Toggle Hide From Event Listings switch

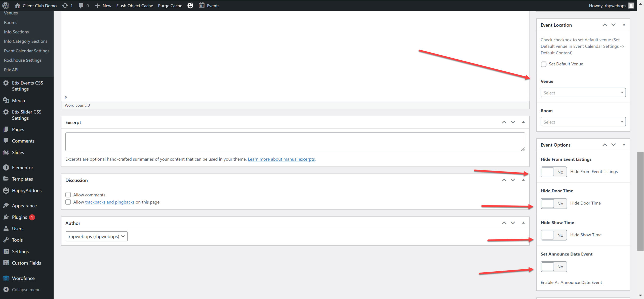click(553, 172)
